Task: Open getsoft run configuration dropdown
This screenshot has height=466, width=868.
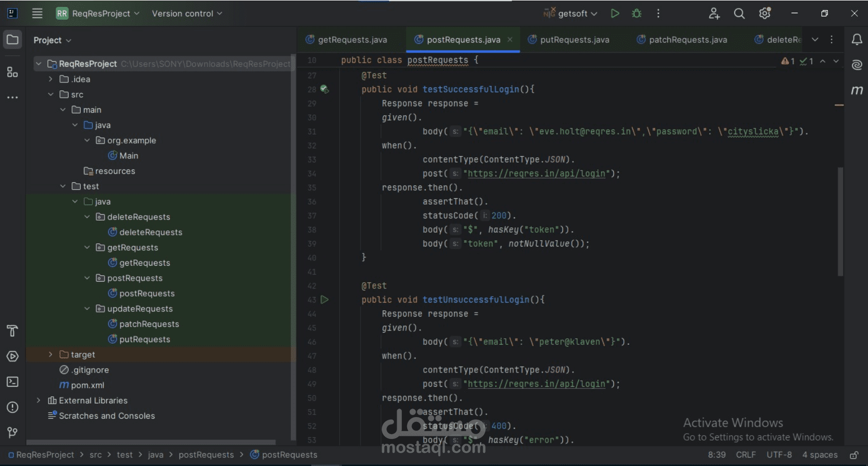Action: [x=571, y=13]
